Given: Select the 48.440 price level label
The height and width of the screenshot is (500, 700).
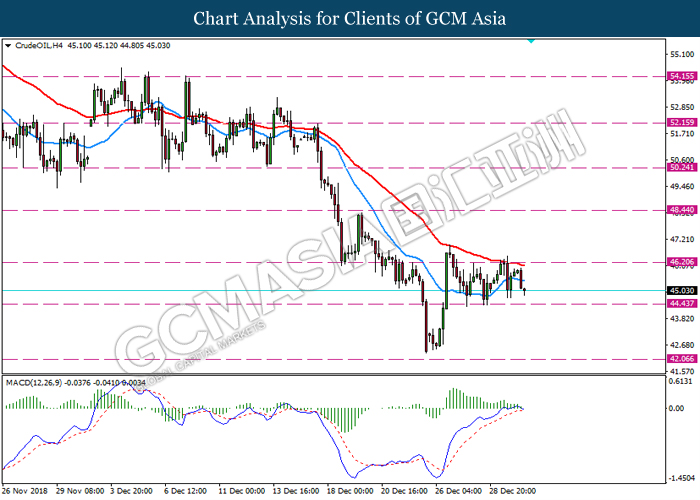Looking at the screenshot, I should point(682,210).
